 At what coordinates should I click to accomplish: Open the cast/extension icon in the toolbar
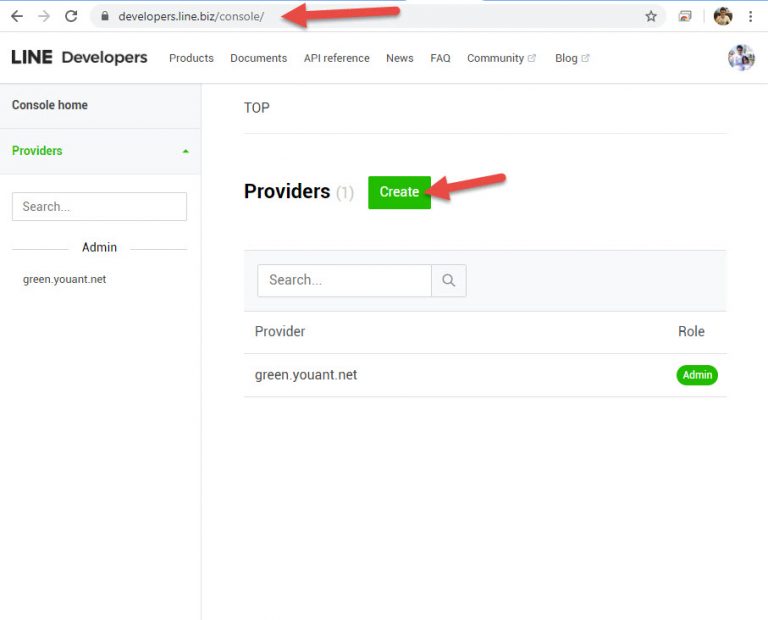685,16
